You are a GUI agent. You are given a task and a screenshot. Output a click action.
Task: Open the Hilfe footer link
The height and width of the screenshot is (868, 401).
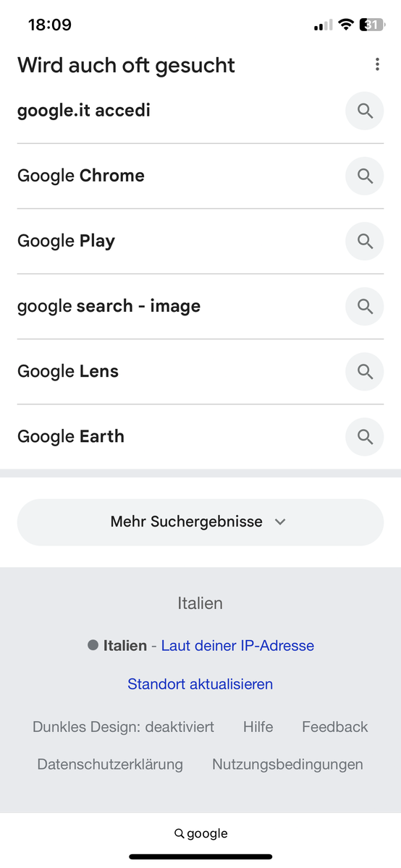click(x=258, y=727)
